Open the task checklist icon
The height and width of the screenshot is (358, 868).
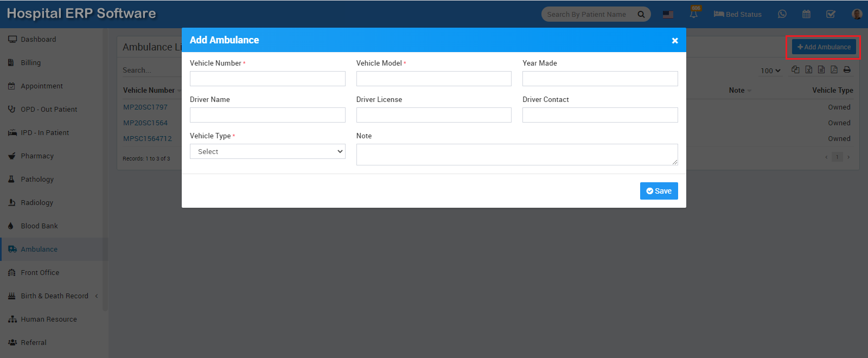[x=831, y=14]
